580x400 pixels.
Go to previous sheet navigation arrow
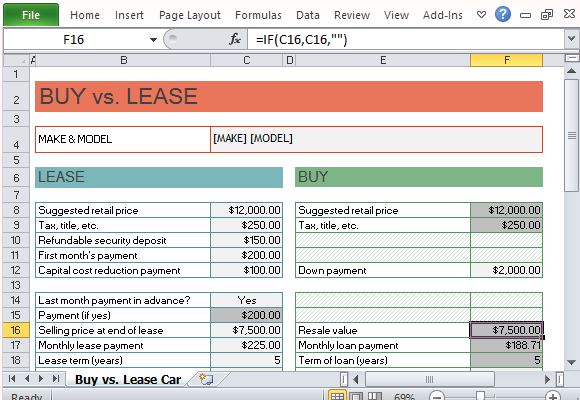click(x=27, y=379)
